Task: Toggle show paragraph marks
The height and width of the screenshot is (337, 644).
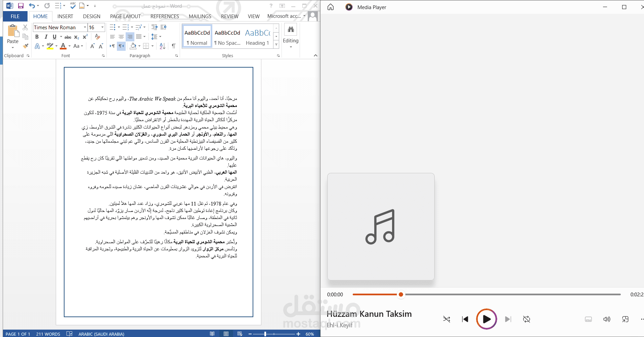Action: [174, 46]
